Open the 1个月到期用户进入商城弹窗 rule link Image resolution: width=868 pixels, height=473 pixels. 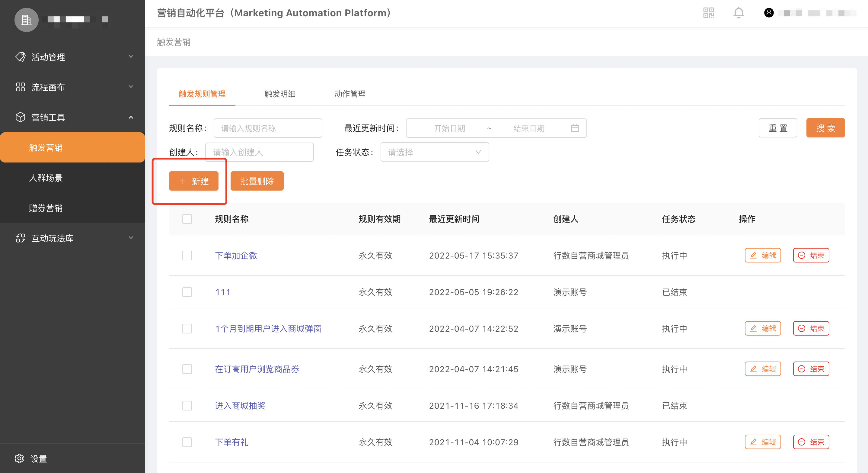268,328
